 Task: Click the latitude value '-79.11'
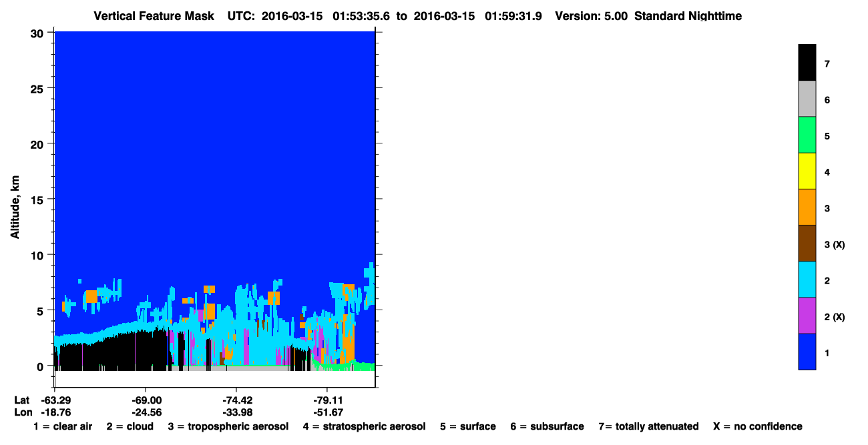(x=328, y=400)
